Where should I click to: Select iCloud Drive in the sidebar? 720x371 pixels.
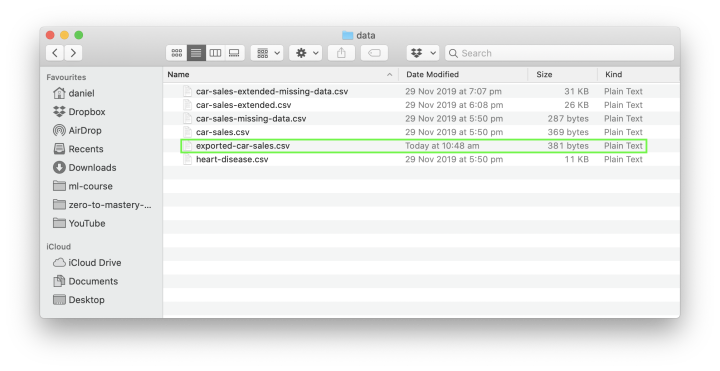[x=87, y=263]
